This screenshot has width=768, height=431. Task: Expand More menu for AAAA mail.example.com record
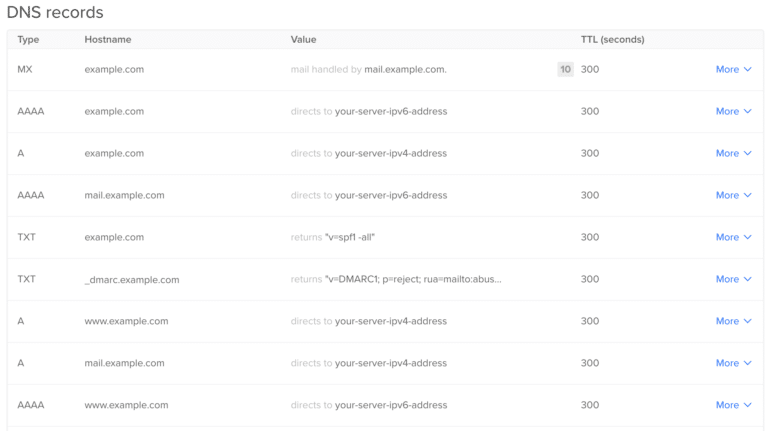[733, 196]
